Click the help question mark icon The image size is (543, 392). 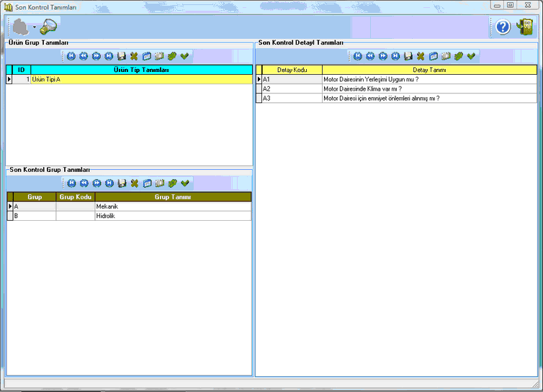click(503, 27)
